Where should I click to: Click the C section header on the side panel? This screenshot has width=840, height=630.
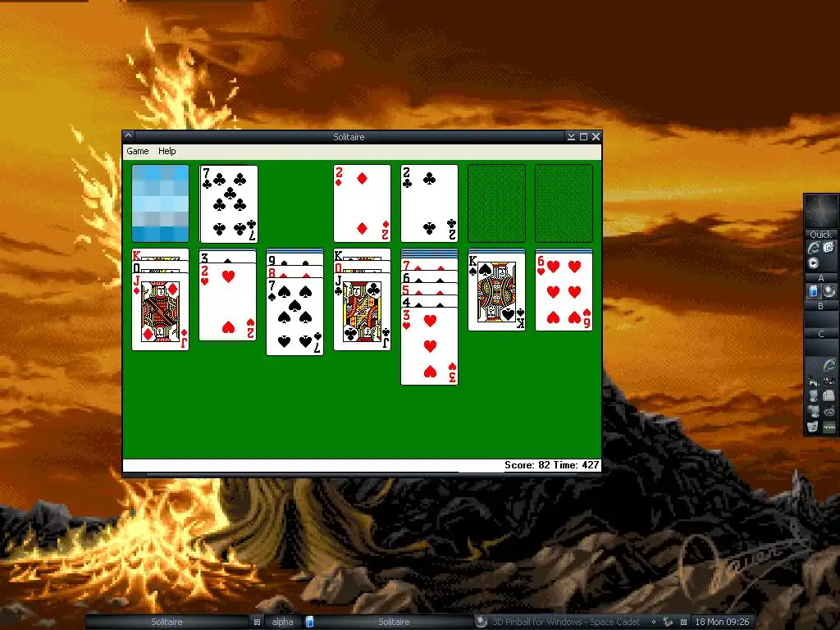tap(820, 334)
